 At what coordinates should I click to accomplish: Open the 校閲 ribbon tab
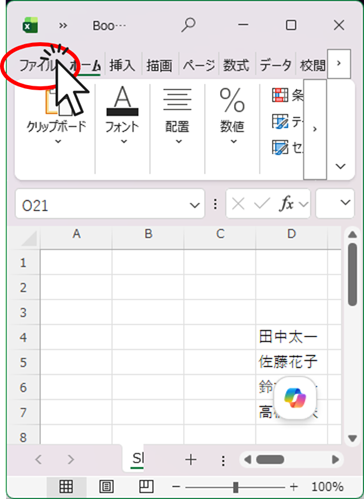[313, 65]
